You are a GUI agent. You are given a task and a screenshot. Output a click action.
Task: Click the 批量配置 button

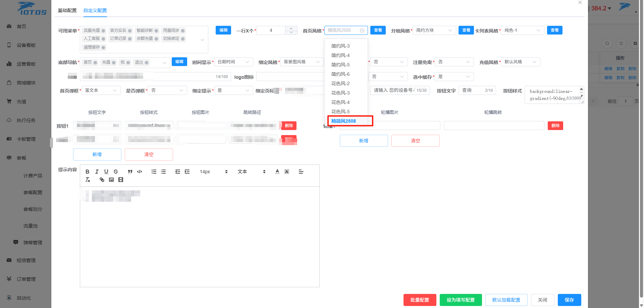click(x=420, y=300)
